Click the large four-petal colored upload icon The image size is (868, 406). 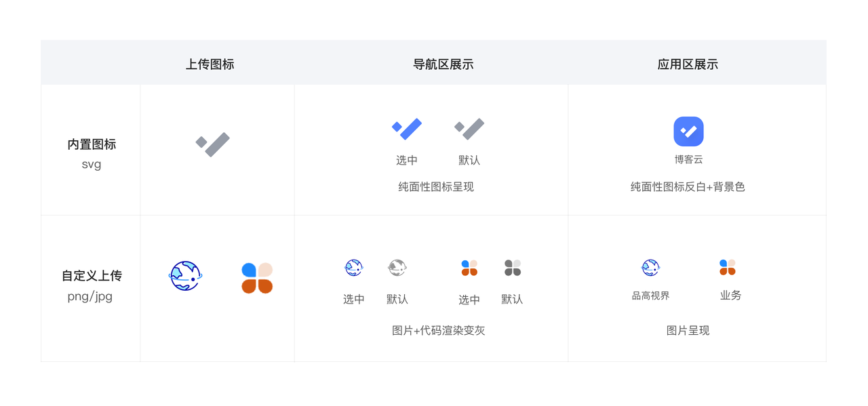[257, 278]
